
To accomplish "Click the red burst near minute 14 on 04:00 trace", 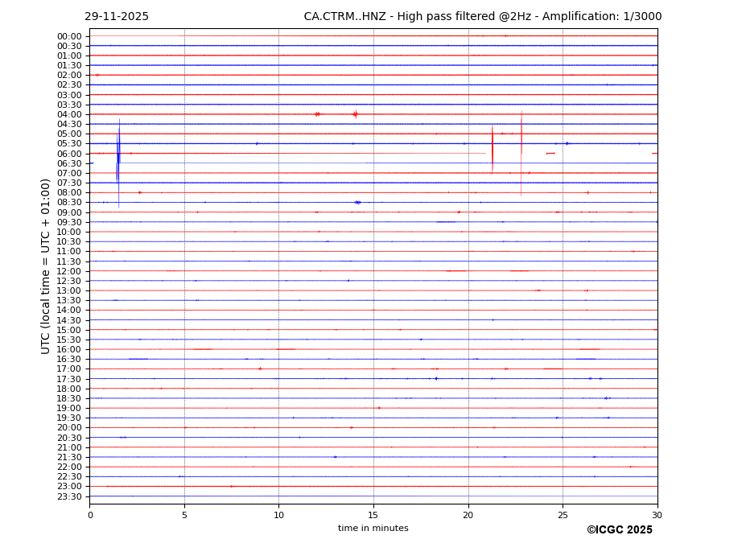I will 355,114.
